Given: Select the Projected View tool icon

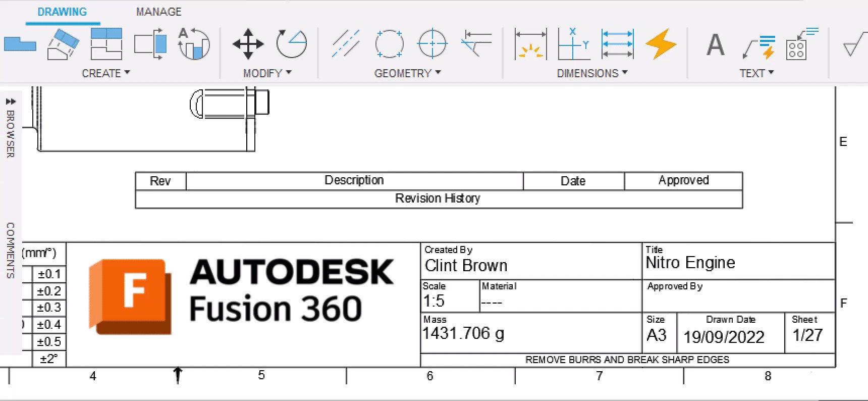Looking at the screenshot, I should 64,44.
